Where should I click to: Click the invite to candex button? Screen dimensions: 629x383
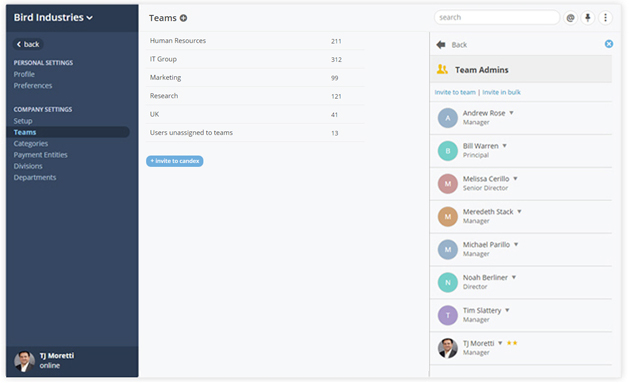[x=174, y=161]
